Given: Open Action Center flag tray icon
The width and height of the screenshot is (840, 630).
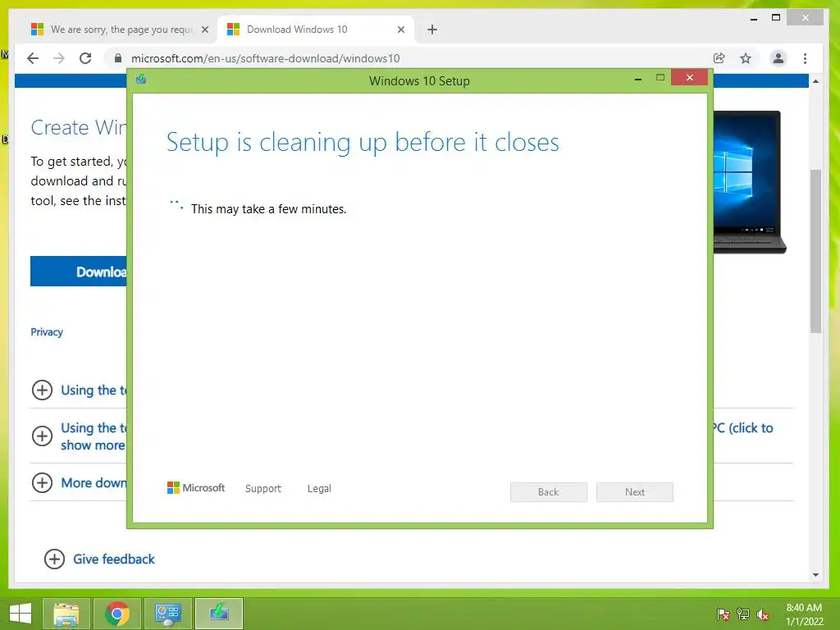Looking at the screenshot, I should [723, 614].
